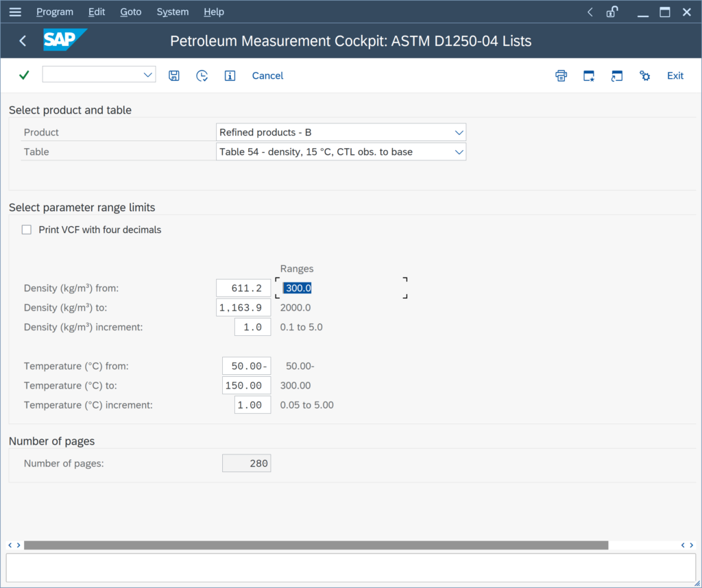This screenshot has height=588, width=702.
Task: Click the Temperature increment input field
Action: click(x=252, y=405)
